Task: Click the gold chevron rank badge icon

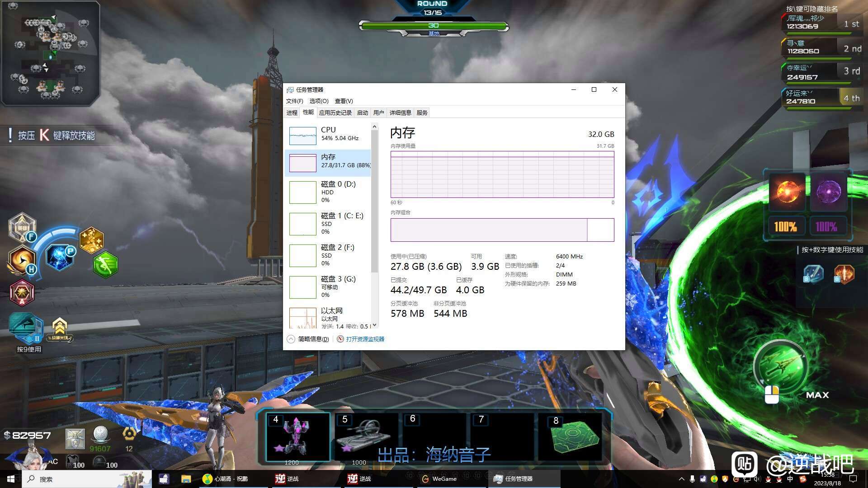Action: click(60, 329)
